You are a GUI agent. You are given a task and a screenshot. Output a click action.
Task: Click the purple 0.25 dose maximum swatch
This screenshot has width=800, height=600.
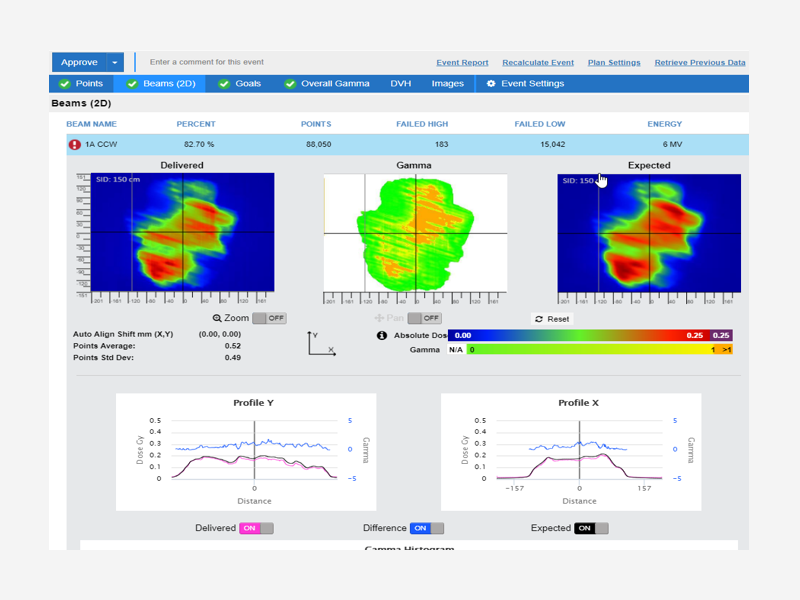coord(721,335)
